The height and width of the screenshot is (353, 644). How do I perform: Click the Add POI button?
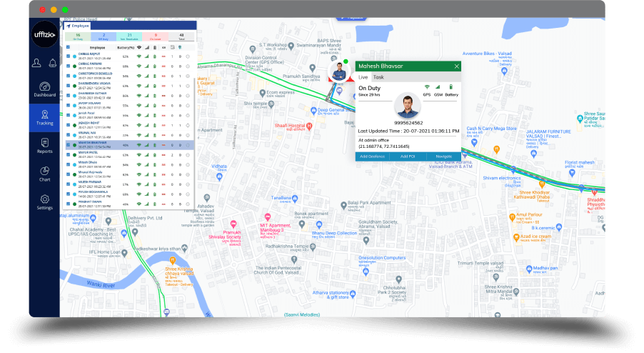408,156
